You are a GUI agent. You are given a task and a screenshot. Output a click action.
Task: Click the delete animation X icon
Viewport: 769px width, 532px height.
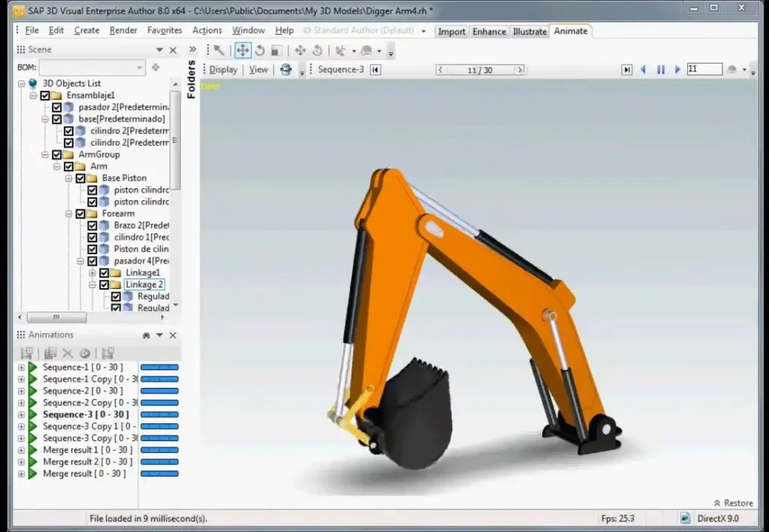tap(68, 353)
